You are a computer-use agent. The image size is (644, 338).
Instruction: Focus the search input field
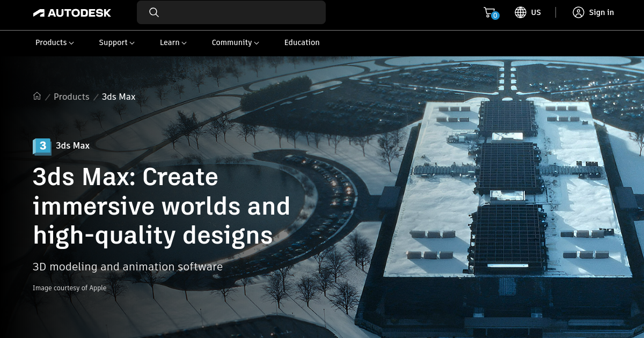click(231, 12)
